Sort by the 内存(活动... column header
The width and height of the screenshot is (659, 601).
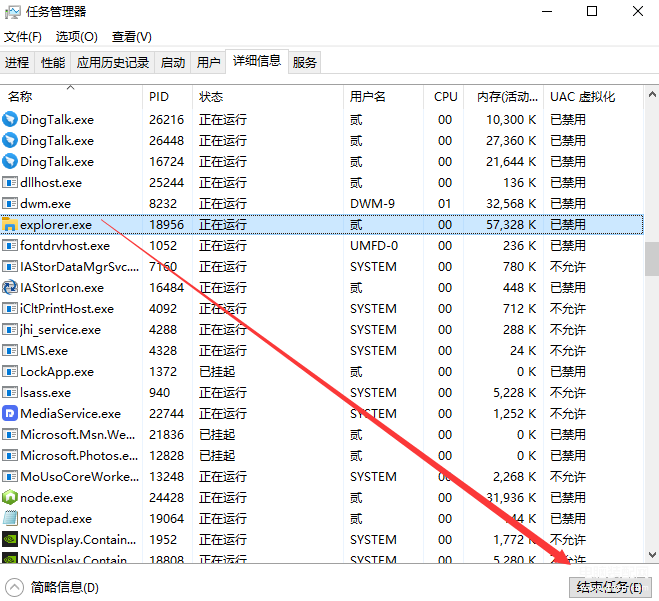503,97
